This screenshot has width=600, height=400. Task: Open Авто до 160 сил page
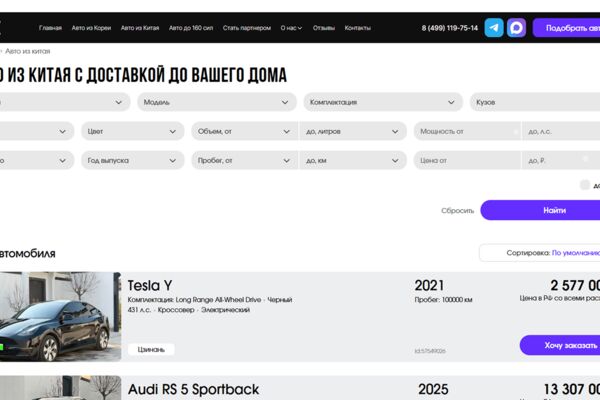click(x=191, y=28)
